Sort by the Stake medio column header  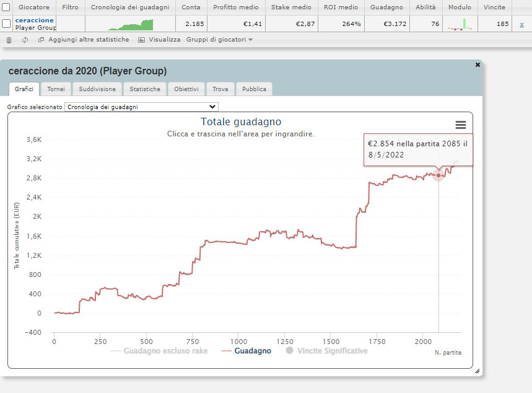click(291, 7)
